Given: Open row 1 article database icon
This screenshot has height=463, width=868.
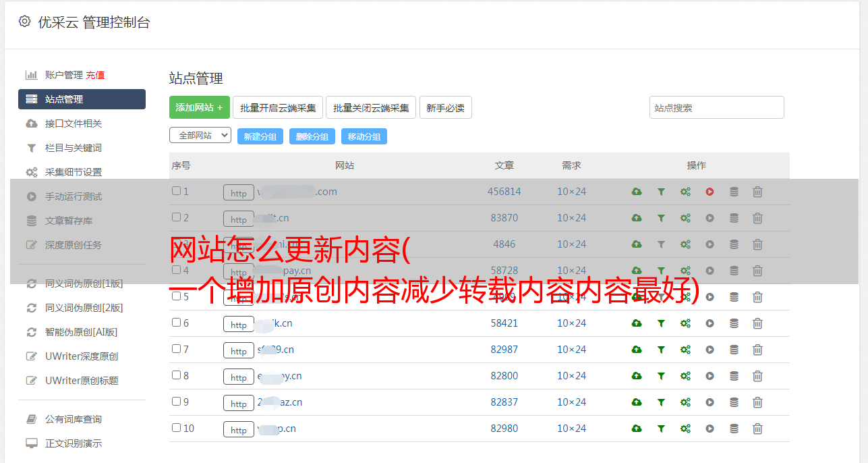Looking at the screenshot, I should pos(734,192).
